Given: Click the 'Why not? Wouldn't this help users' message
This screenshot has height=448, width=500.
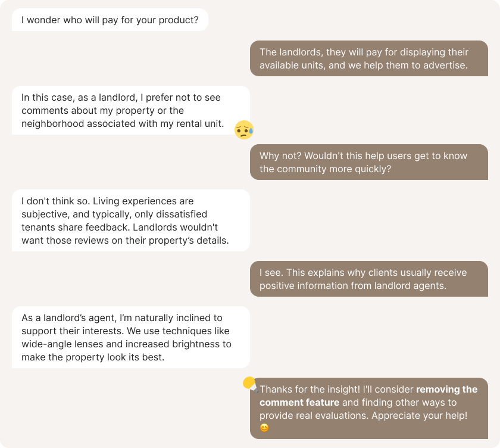Looking at the screenshot, I should click(x=369, y=162).
